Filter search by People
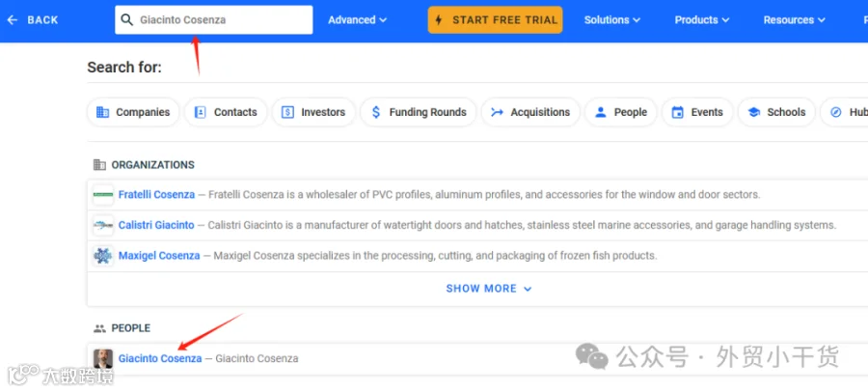The height and width of the screenshot is (392, 868). [x=620, y=112]
